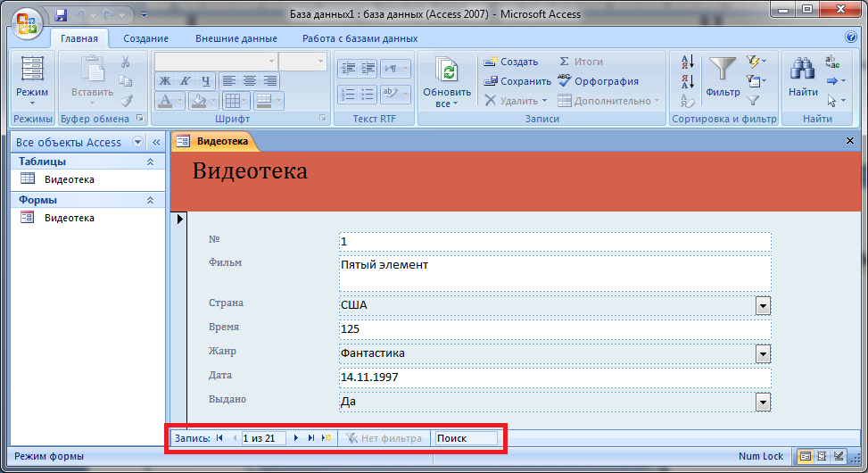Open the Customize Quick Access Toolbar arrow
The width and height of the screenshot is (868, 473).
click(x=144, y=14)
